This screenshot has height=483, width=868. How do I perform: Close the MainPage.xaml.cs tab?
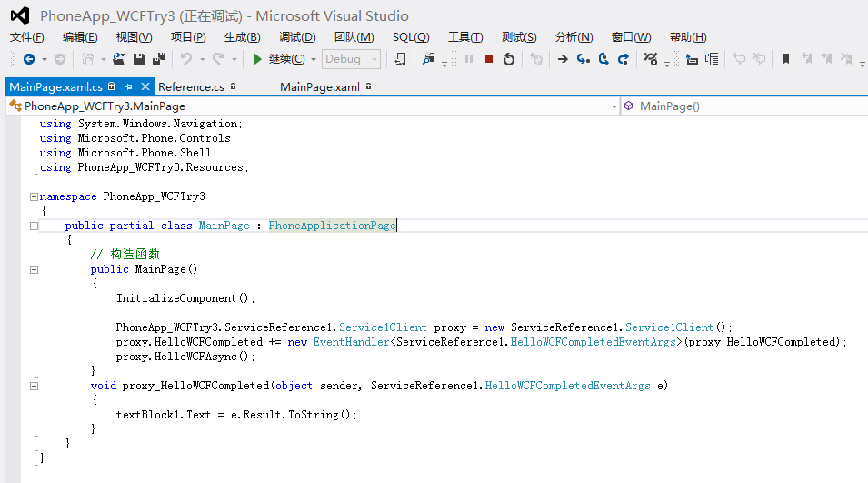(x=145, y=86)
